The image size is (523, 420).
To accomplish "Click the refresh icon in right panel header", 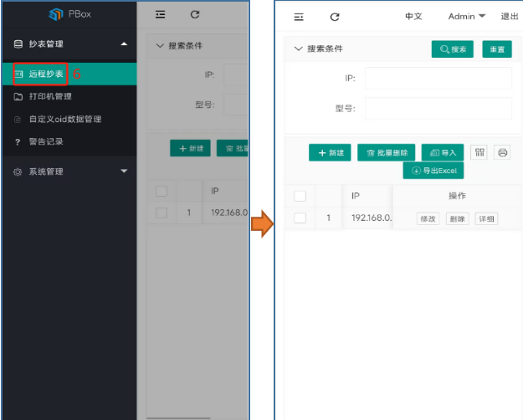I will click(335, 17).
